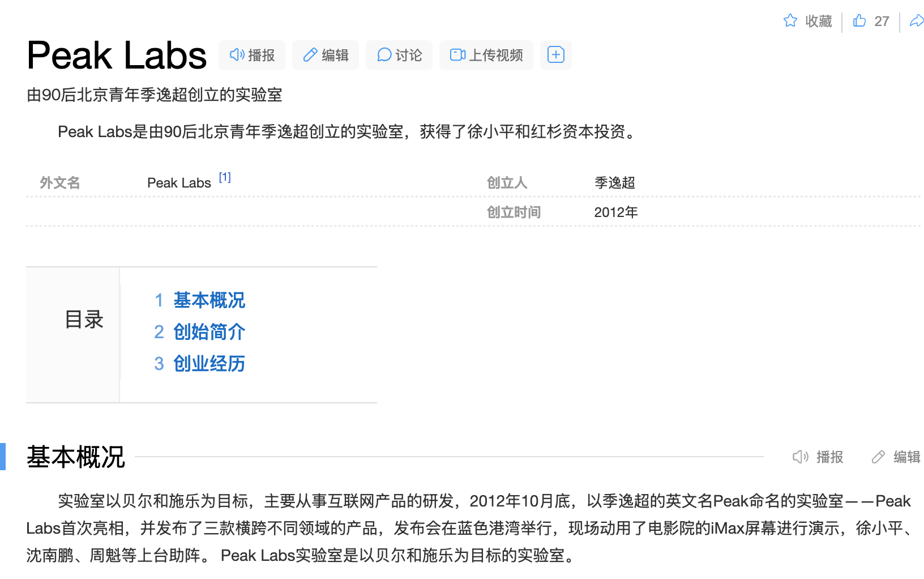
Task: Click the share arrow icon
Action: pos(916,21)
